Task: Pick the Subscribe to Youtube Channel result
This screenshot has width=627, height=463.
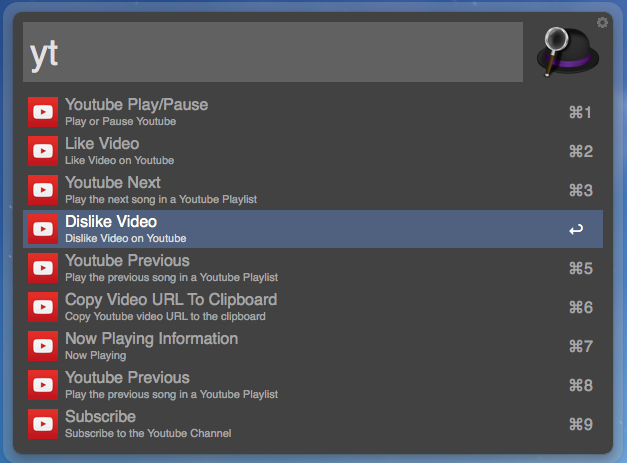Action: [x=300, y=424]
